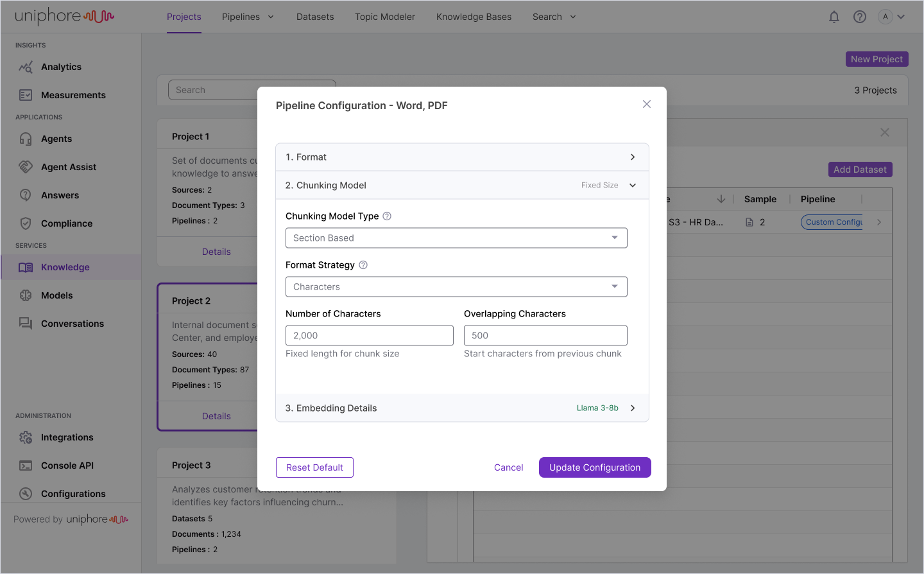The width and height of the screenshot is (924, 574).
Task: Switch to the Datasets tab
Action: tap(315, 17)
